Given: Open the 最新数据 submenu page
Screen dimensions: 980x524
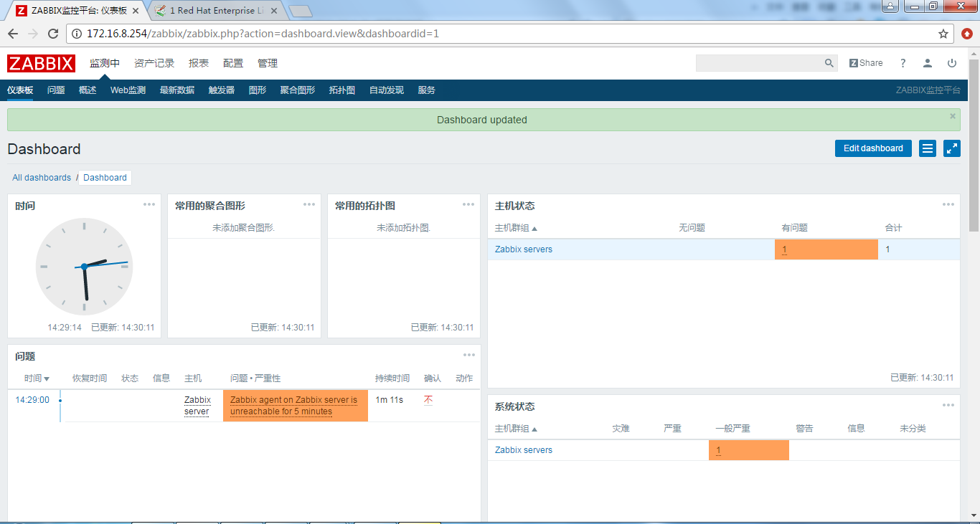Looking at the screenshot, I should click(x=177, y=90).
